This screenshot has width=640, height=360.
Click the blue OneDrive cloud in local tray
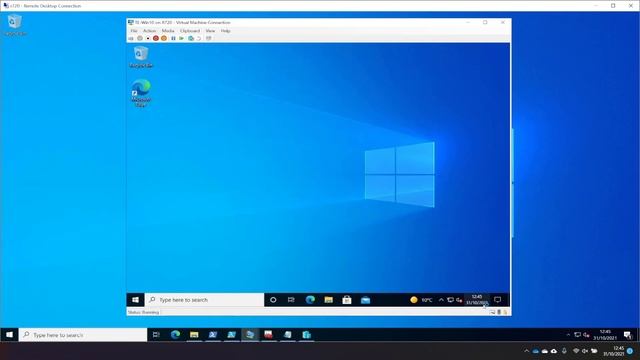pos(536,351)
